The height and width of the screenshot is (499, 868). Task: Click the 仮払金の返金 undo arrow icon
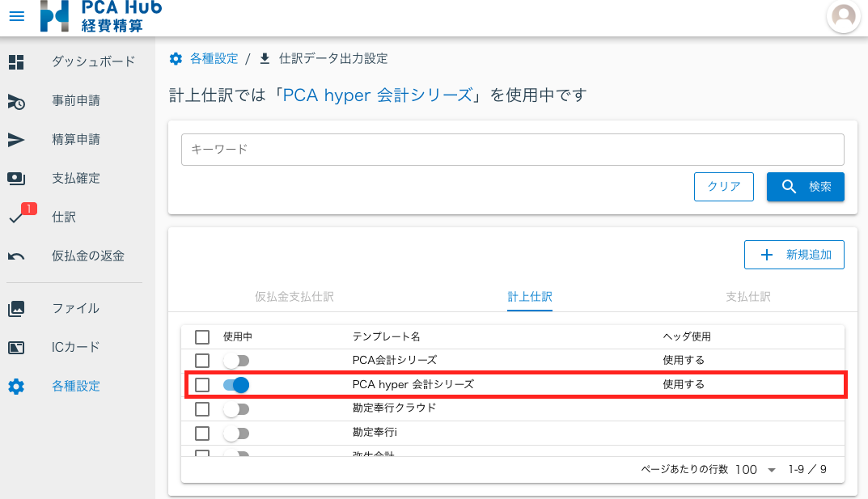[x=16, y=256]
